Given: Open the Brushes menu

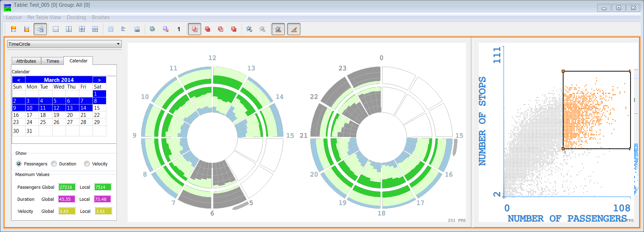Looking at the screenshot, I should click(x=101, y=17).
